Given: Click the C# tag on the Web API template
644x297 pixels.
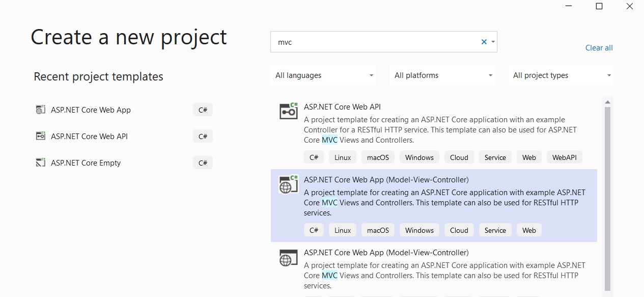Looking at the screenshot, I should pos(314,157).
